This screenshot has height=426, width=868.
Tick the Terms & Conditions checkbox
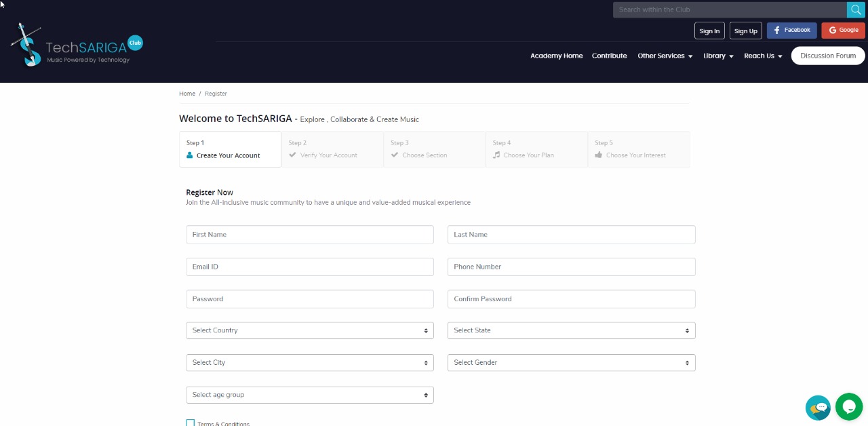(191, 423)
